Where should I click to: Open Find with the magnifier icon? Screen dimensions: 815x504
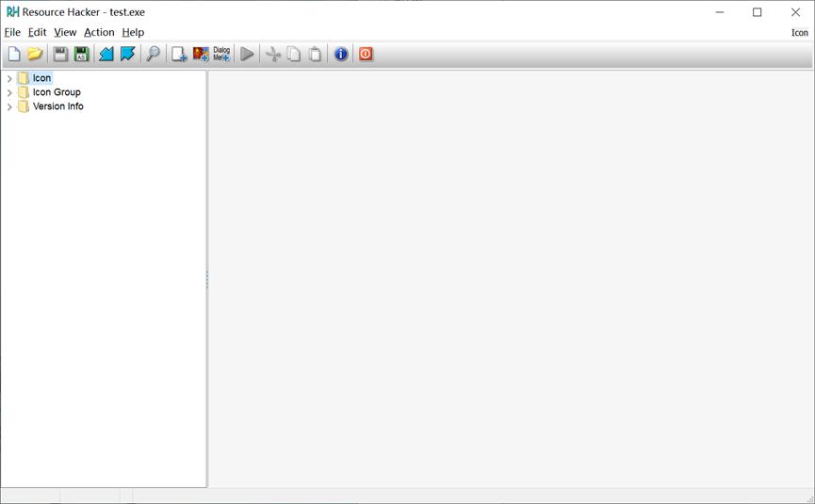pyautogui.click(x=153, y=54)
